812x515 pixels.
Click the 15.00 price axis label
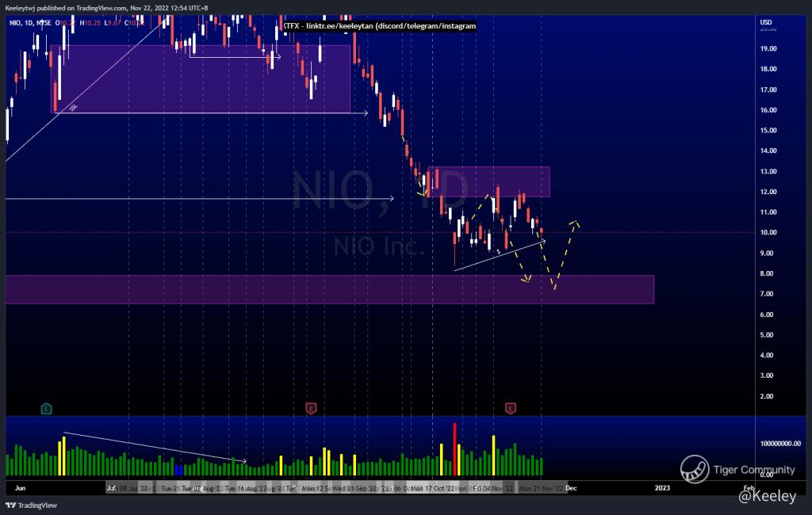pos(768,131)
